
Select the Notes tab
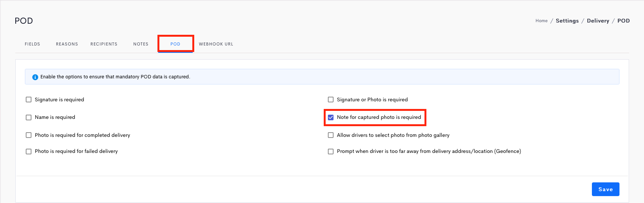[x=141, y=44]
